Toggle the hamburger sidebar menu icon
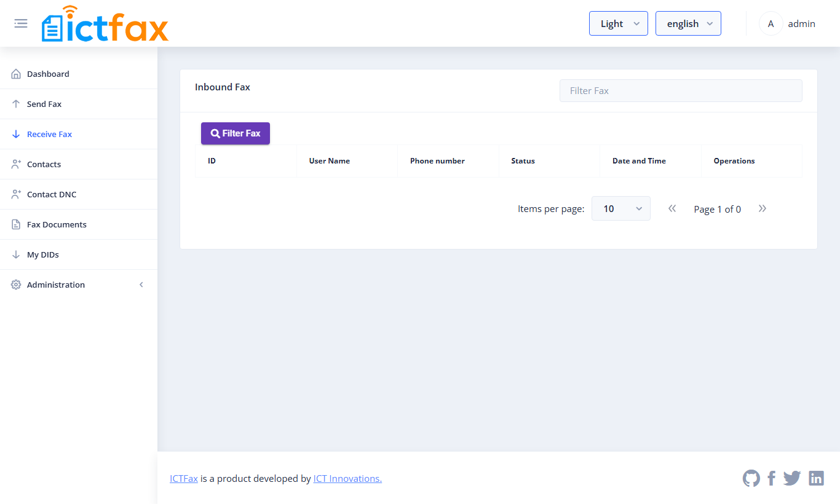The width and height of the screenshot is (840, 504). [x=21, y=23]
